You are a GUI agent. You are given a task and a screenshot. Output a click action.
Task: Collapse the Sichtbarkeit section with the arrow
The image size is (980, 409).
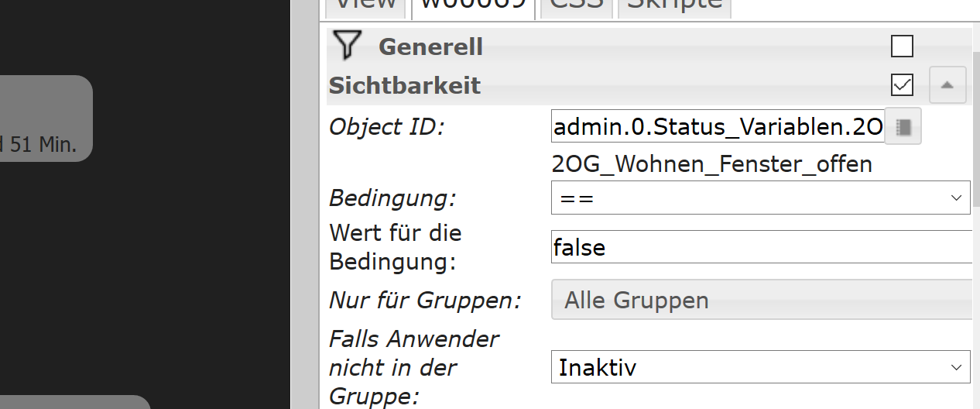coord(947,85)
